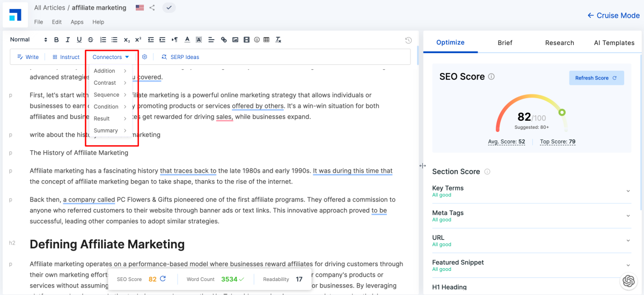This screenshot has height=295, width=644.
Task: Open the Normal paragraph style dropdown
Action: (x=28, y=40)
